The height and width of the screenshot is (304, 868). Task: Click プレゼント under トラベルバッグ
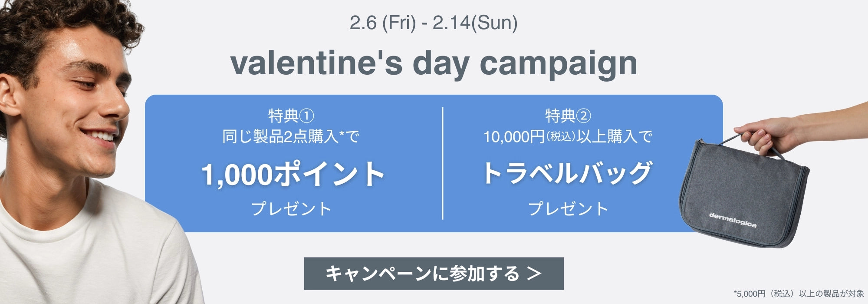point(568,209)
